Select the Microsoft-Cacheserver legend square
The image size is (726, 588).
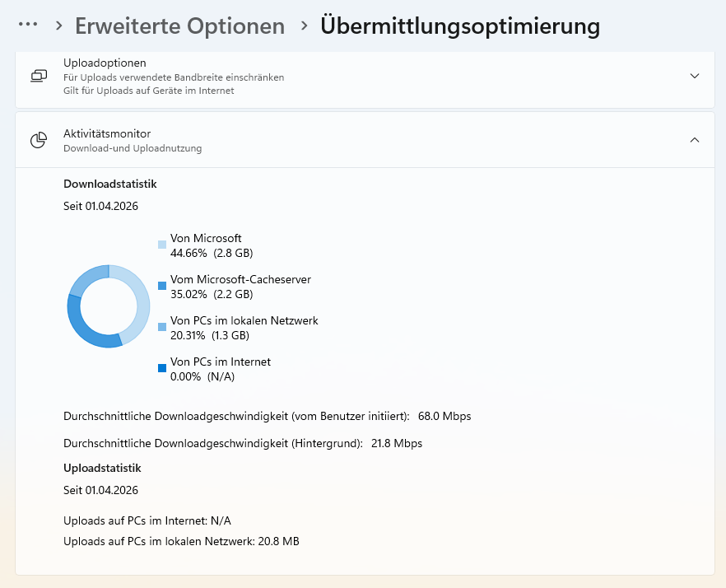(x=161, y=286)
